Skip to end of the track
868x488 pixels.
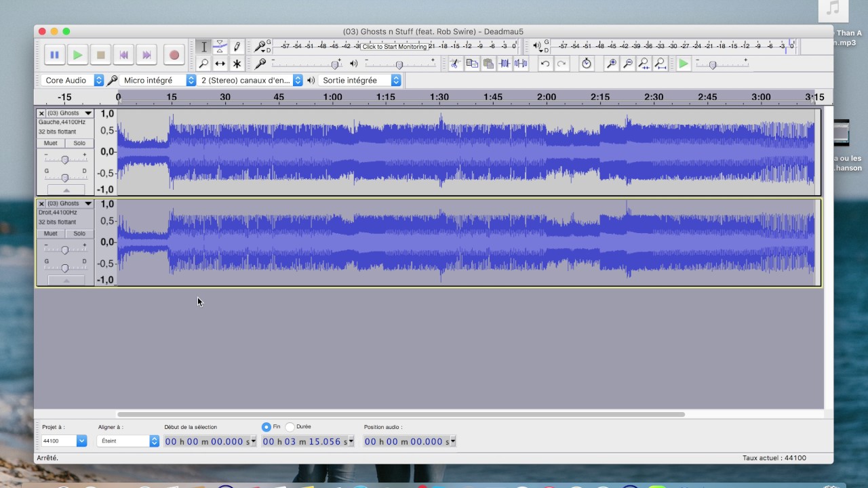(146, 55)
